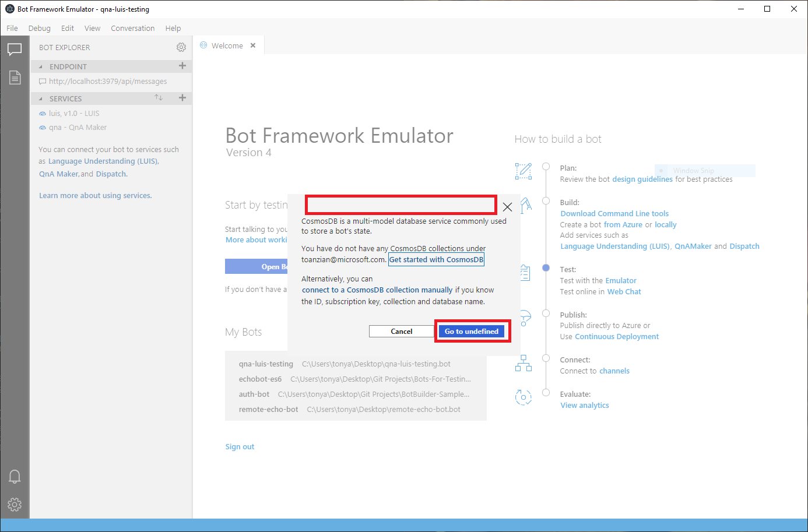Click the Sign out link
This screenshot has height=532, width=808.
240,446
